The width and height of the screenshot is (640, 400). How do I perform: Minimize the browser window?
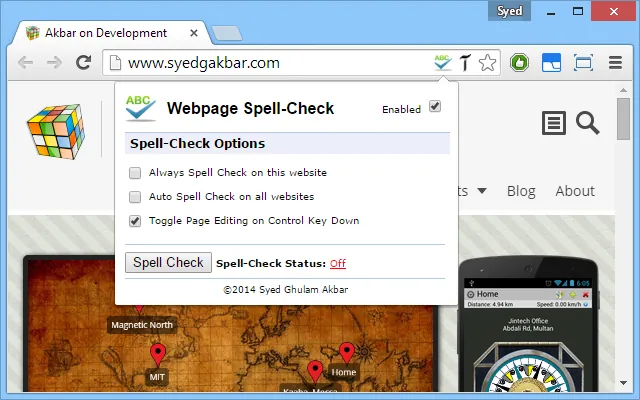click(551, 12)
